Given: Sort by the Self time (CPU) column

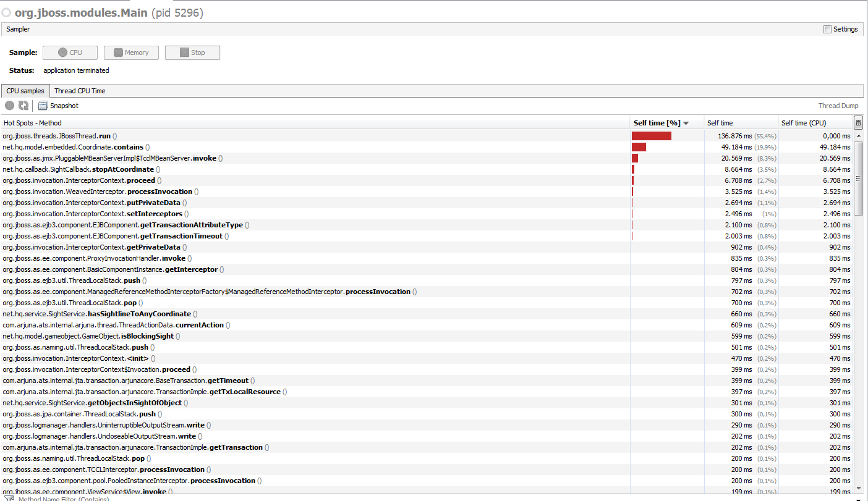Looking at the screenshot, I should coord(804,122).
